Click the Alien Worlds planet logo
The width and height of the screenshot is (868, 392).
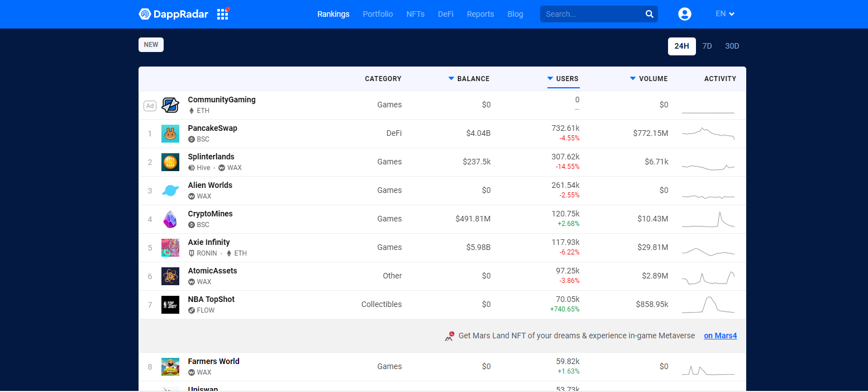170,191
